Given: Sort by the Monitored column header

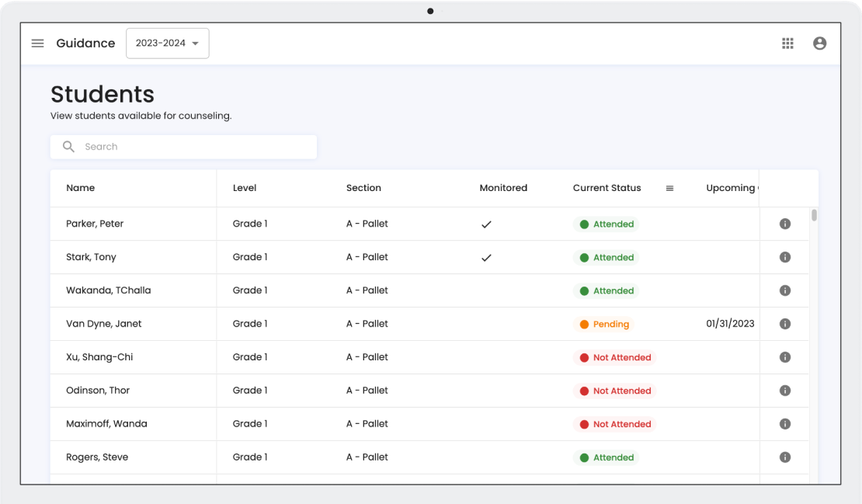Looking at the screenshot, I should (503, 188).
